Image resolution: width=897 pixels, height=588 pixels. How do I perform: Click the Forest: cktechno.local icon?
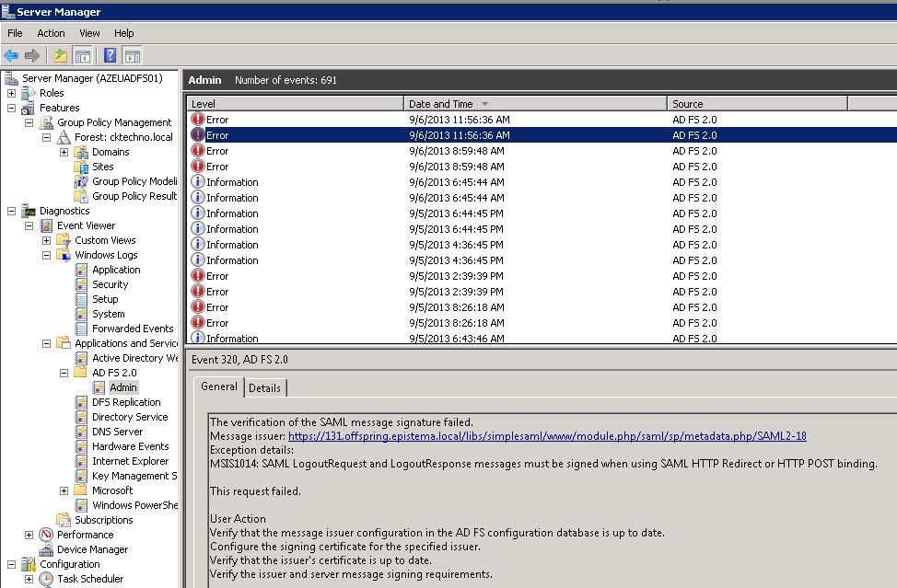point(64,137)
